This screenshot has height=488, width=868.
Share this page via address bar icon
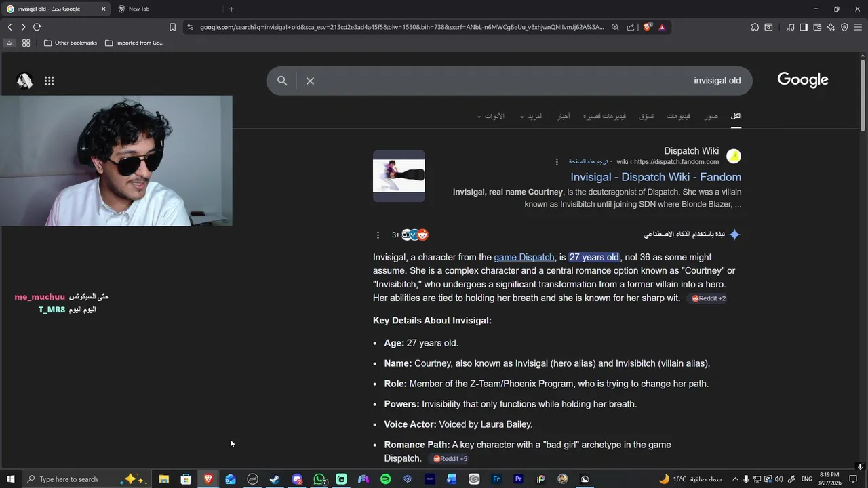point(631,27)
